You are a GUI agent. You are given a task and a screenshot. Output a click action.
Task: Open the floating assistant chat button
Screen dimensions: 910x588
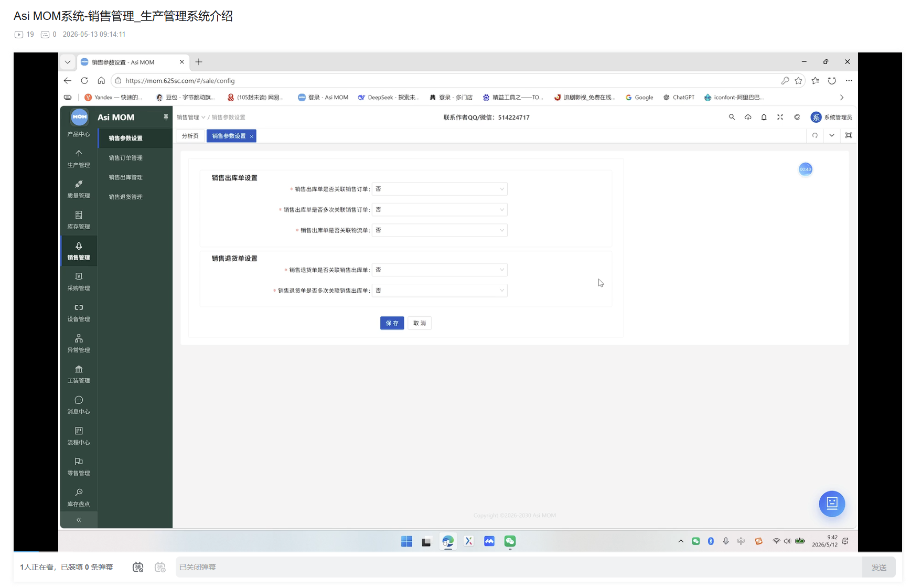(x=832, y=504)
